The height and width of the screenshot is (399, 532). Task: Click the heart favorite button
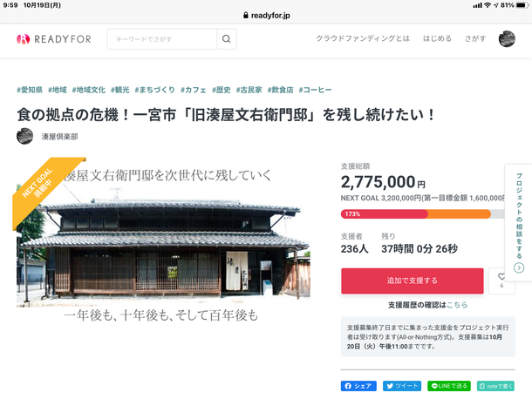tap(501, 281)
